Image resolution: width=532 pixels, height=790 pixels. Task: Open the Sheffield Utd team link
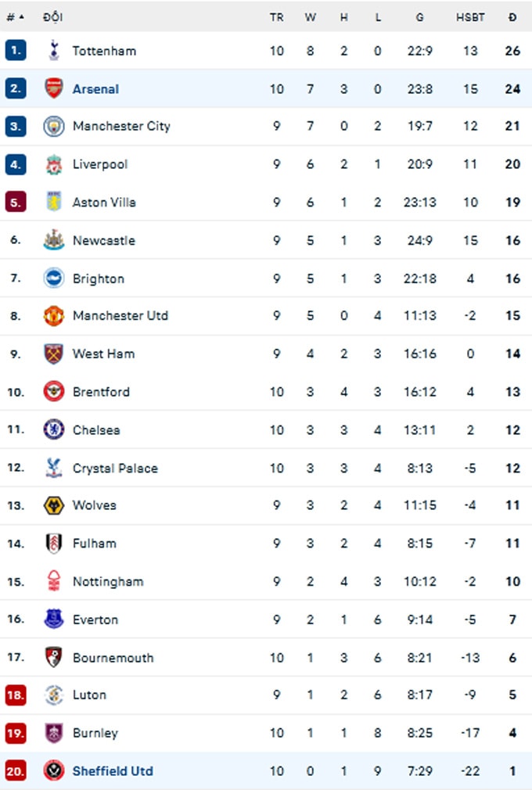(113, 771)
